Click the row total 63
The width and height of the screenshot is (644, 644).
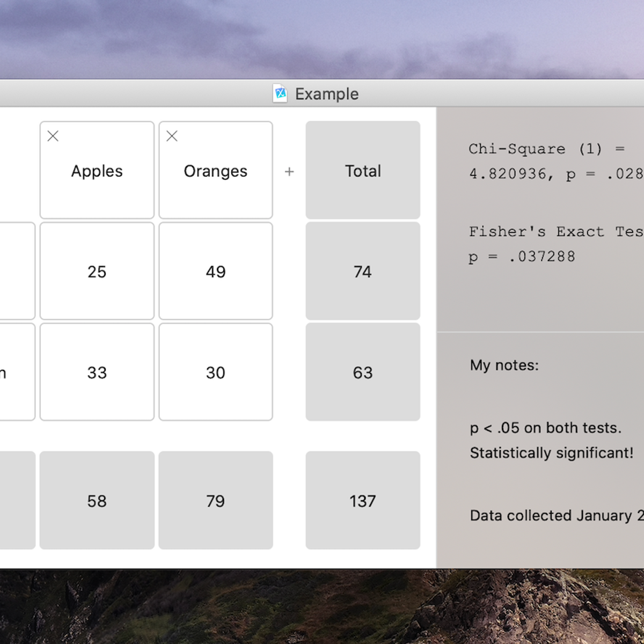[363, 372]
